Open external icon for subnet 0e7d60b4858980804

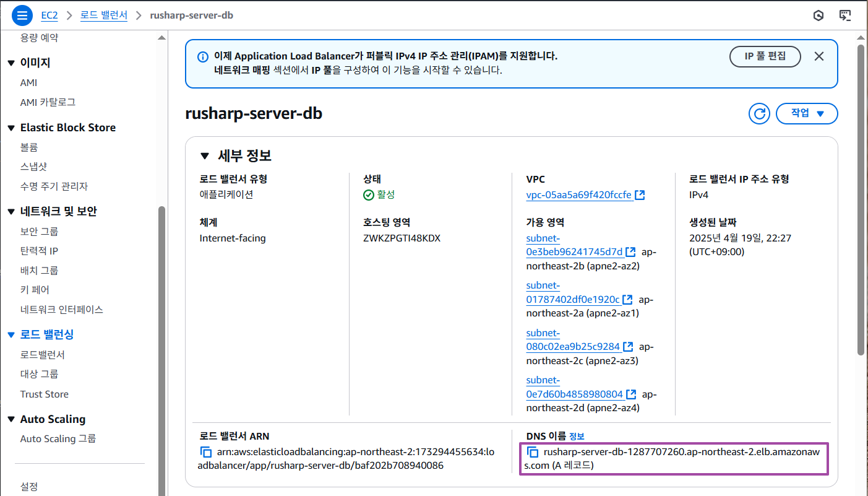pyautogui.click(x=631, y=394)
